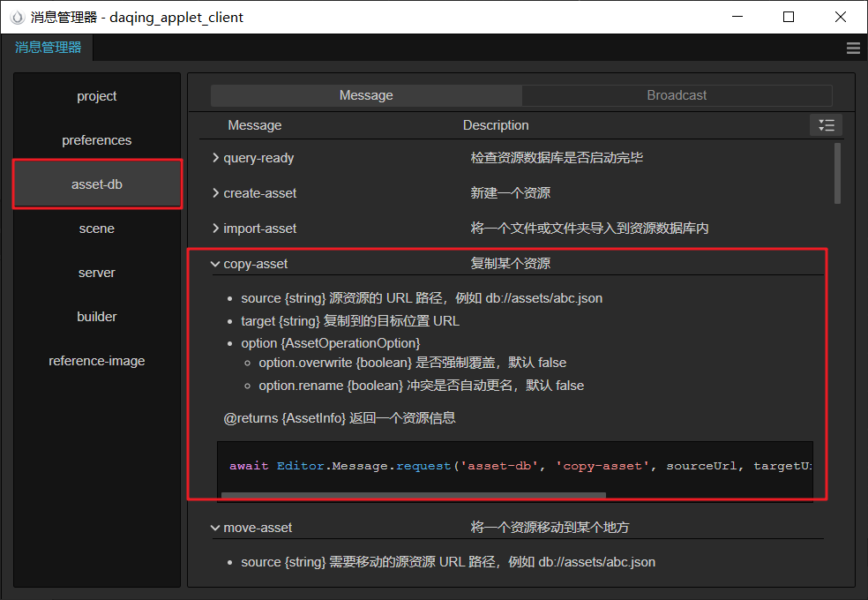Viewport: 868px width, 600px height.
Task: Switch to the Broadcast tab
Action: click(x=677, y=95)
